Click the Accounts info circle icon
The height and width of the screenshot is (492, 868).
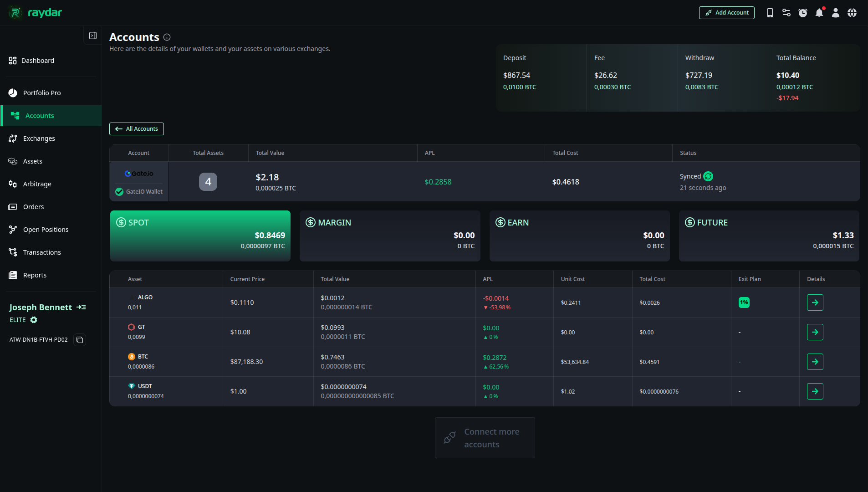click(167, 37)
